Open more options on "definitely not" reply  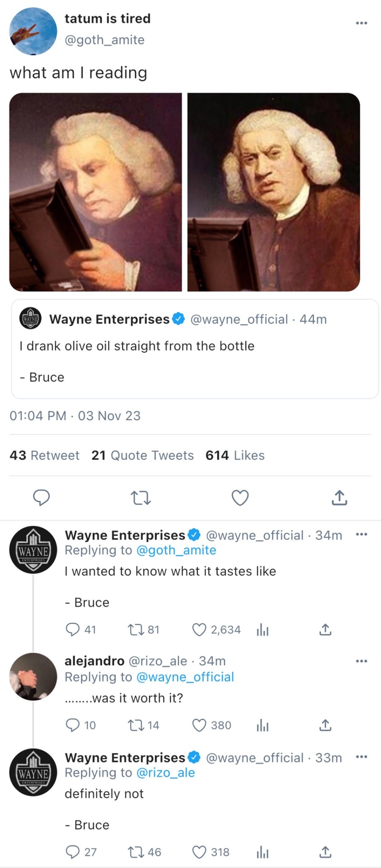[x=361, y=757]
